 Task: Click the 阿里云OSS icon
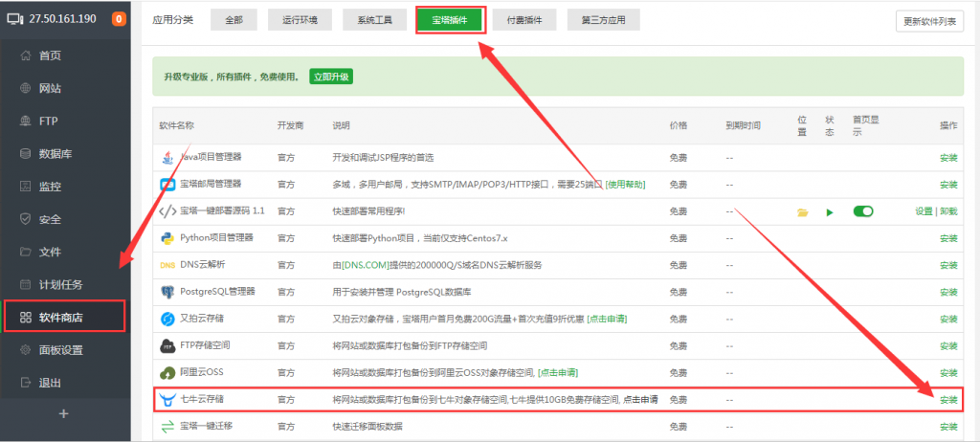pyautogui.click(x=167, y=372)
